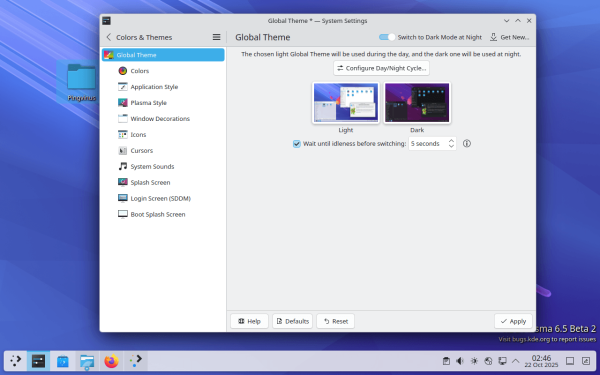The image size is (600, 375).
Task: Click the Reset button
Action: coord(335,321)
